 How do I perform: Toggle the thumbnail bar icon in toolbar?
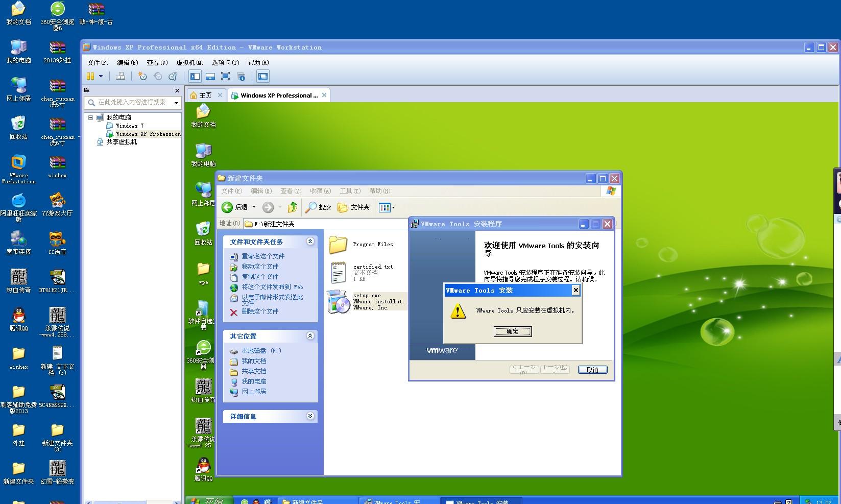point(210,76)
